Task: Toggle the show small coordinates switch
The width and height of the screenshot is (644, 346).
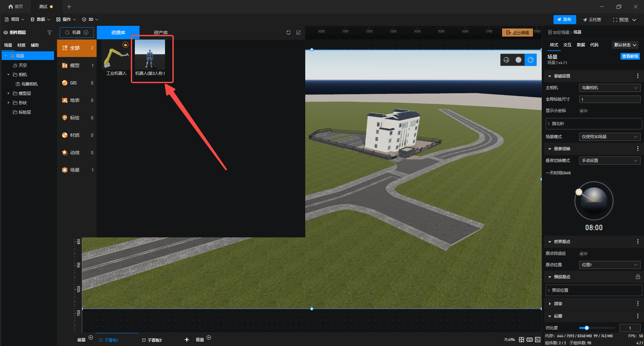Action: pos(583,111)
